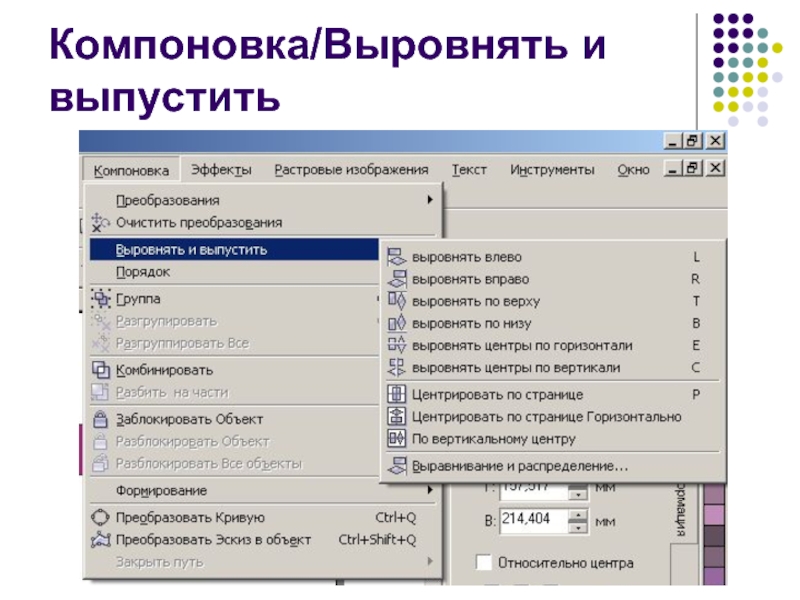
Task: Click the align centers vertically icon
Action: (396, 367)
